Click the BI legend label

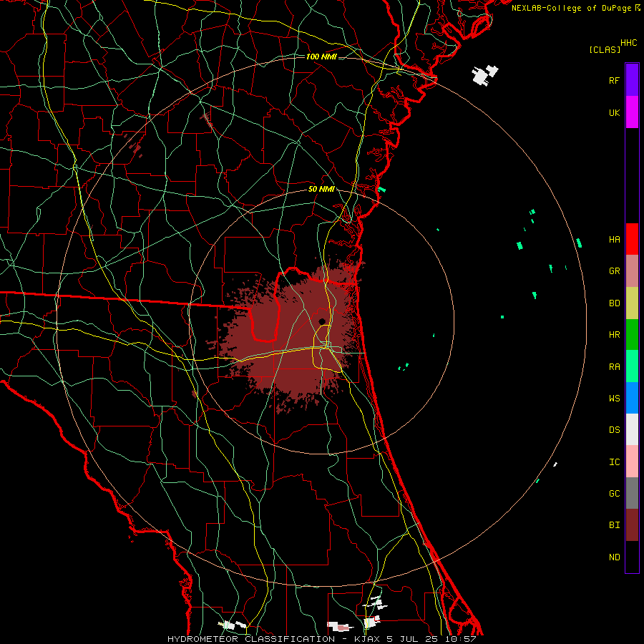[614, 525]
